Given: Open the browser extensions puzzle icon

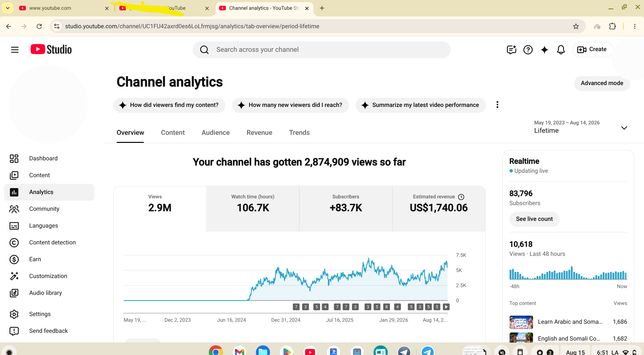Looking at the screenshot, I should [x=612, y=26].
